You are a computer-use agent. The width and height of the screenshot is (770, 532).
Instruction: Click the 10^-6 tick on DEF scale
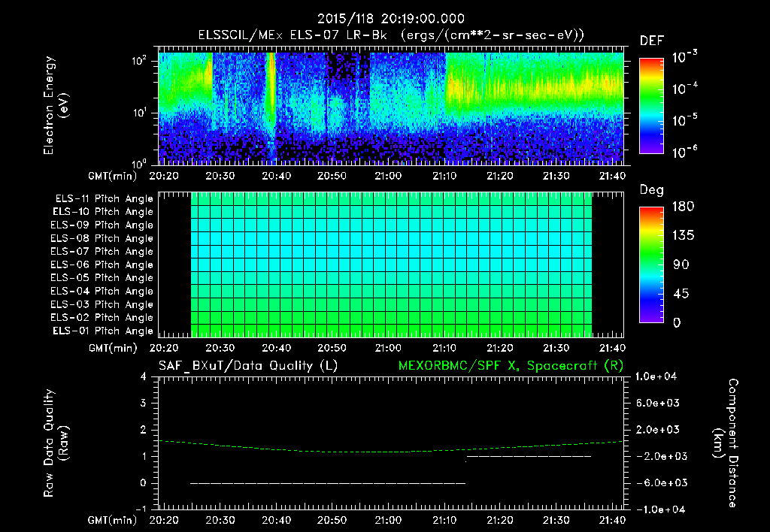[684, 152]
